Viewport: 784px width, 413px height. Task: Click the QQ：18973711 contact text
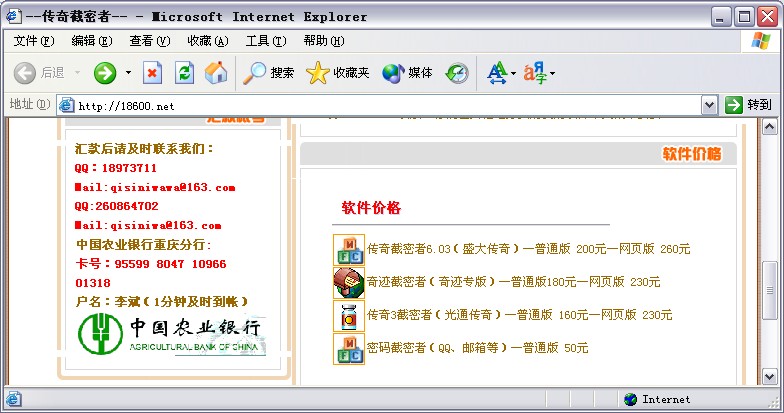click(x=116, y=168)
